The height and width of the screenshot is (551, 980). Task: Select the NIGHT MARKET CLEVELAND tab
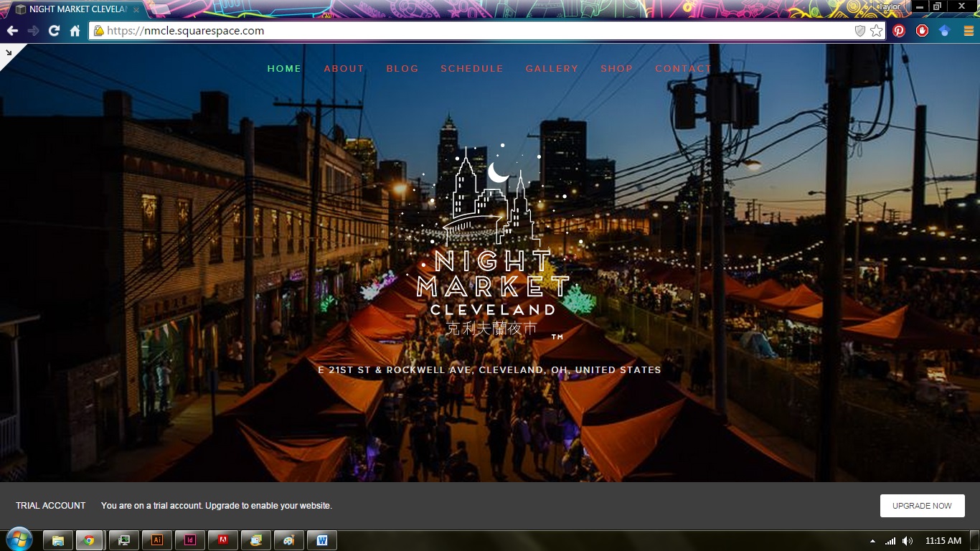[76, 10]
